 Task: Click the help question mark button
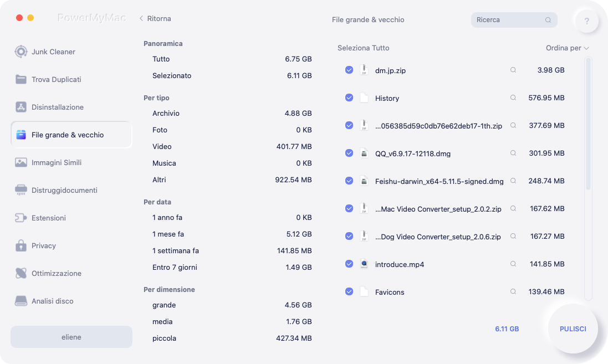click(587, 21)
